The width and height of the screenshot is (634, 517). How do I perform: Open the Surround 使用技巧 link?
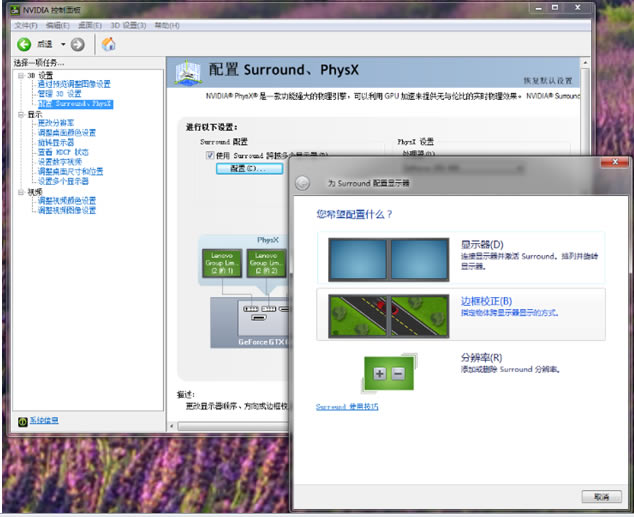tap(347, 407)
